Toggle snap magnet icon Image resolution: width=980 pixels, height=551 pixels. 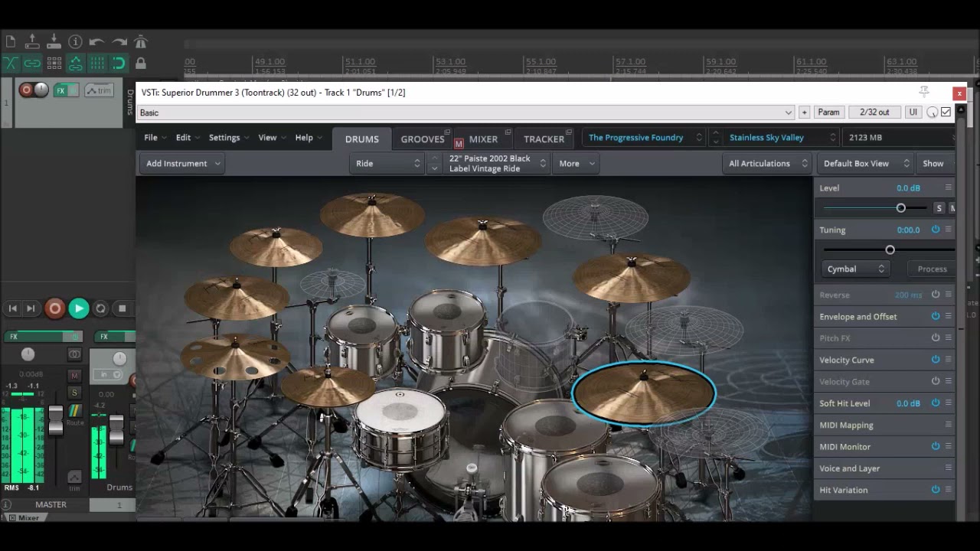click(119, 64)
